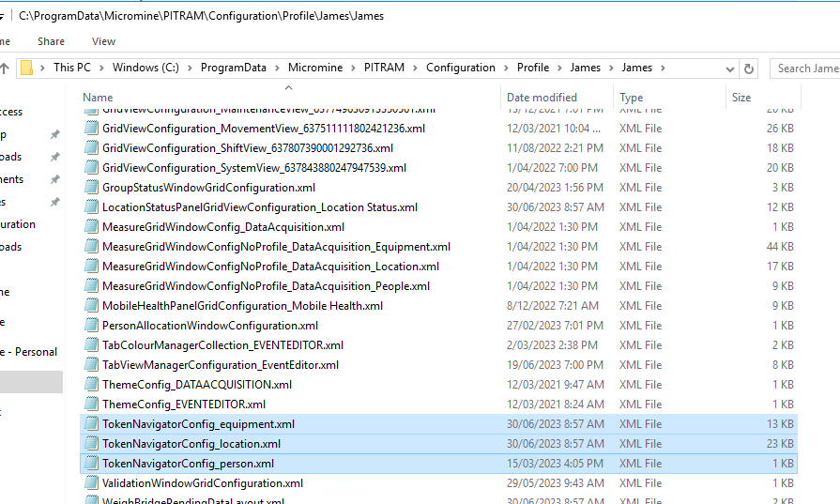Image resolution: width=840 pixels, height=504 pixels.
Task: Click the XML icon of TokenNavigatorConfig_equipment.xml
Action: [91, 424]
